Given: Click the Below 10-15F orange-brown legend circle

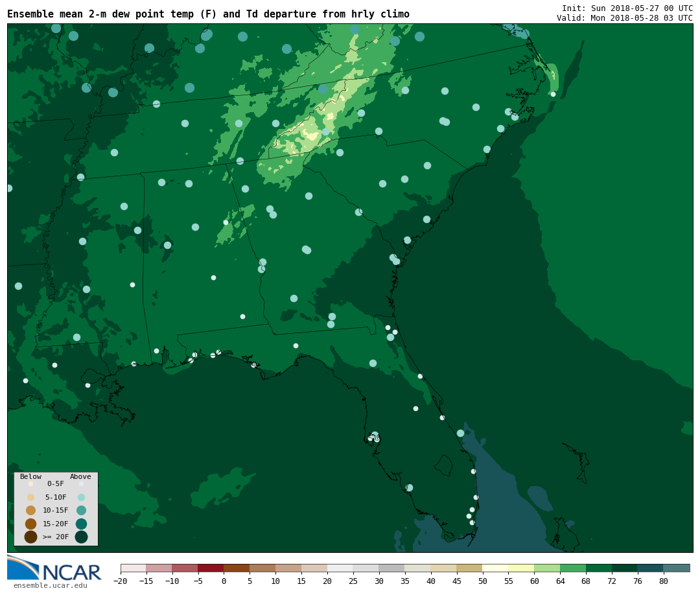Looking at the screenshot, I should pyautogui.click(x=31, y=511).
